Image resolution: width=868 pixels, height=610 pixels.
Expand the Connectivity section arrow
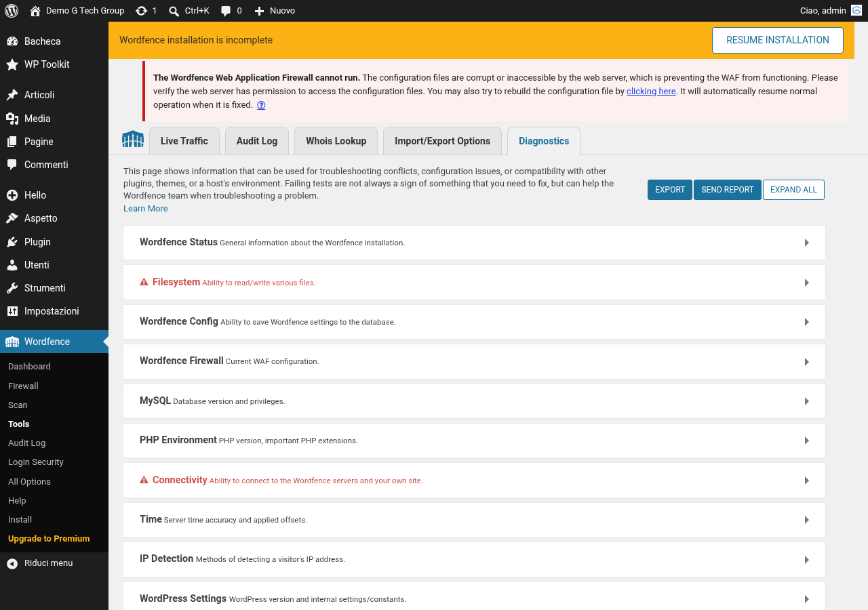[x=806, y=481]
